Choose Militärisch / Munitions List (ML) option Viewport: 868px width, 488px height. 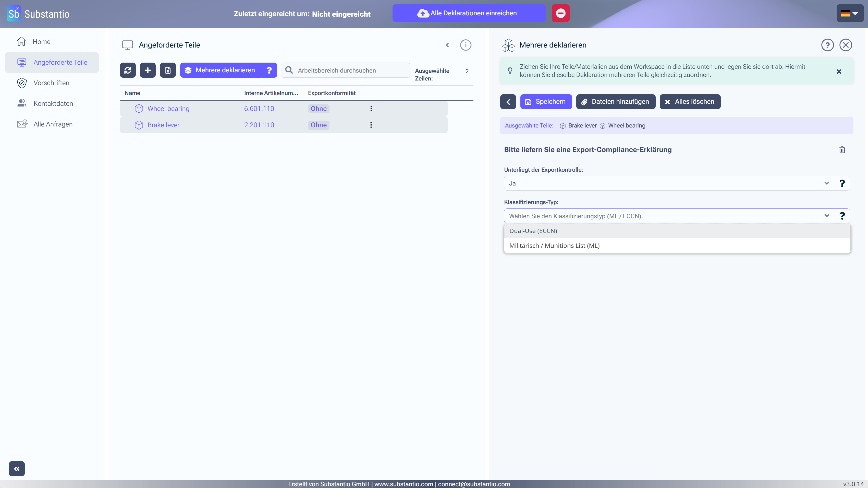pos(554,246)
